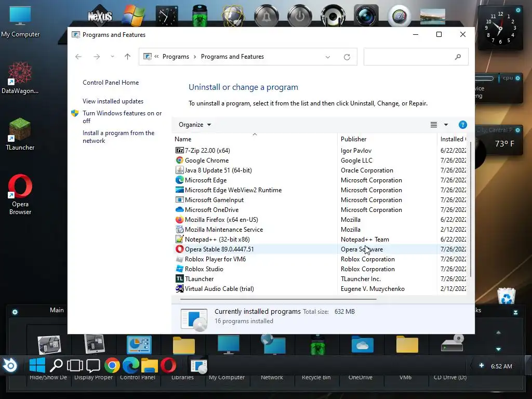The height and width of the screenshot is (399, 532).
Task: Sort by the Name column header
Action: point(255,139)
